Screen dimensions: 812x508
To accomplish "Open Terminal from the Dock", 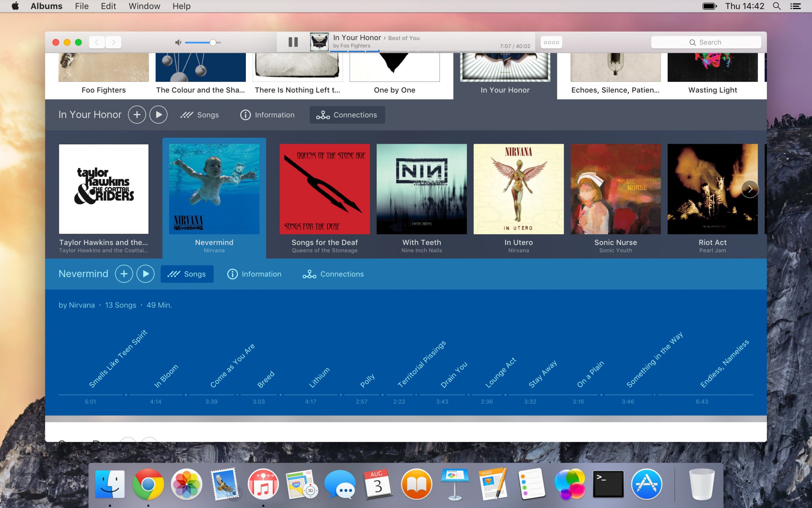I will 608,484.
